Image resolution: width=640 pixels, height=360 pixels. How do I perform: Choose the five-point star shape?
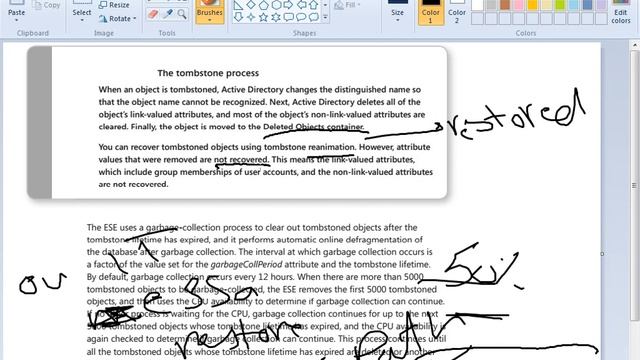coord(264,17)
